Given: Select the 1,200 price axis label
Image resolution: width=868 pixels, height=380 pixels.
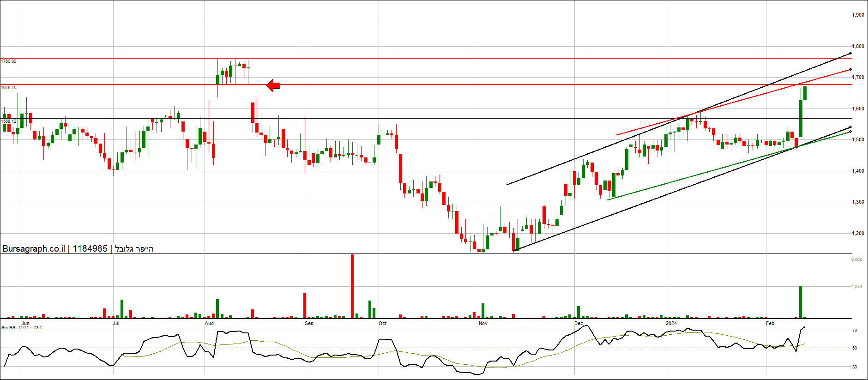Looking at the screenshot, I should [858, 233].
